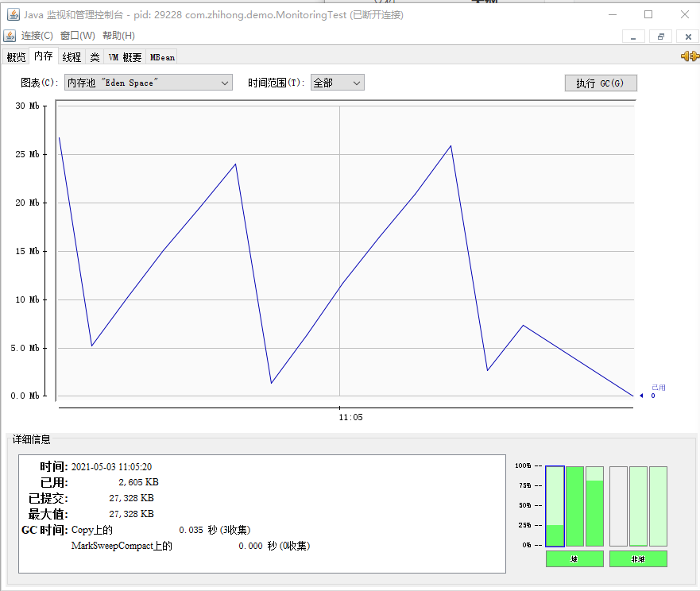Image resolution: width=700 pixels, height=591 pixels.
Task: Minimize the inner console window
Action: point(633,37)
